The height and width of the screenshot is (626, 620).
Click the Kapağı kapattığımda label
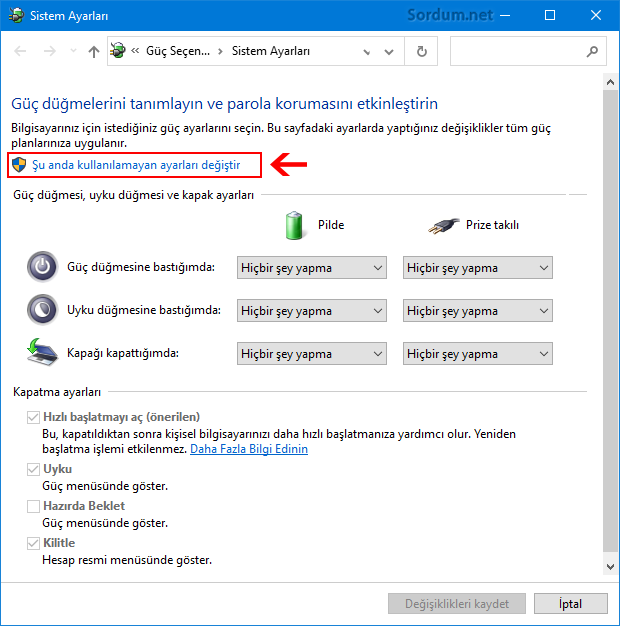pyautogui.click(x=123, y=353)
